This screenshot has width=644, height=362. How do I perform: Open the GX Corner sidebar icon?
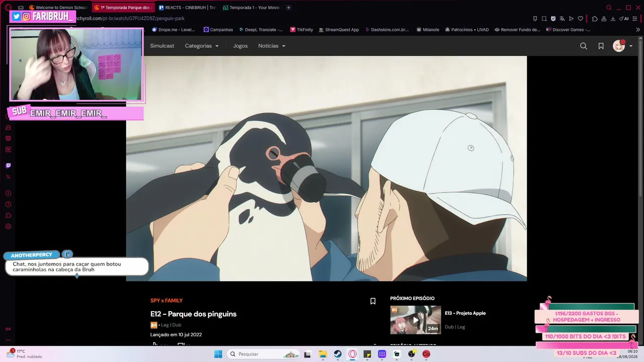[8, 329]
